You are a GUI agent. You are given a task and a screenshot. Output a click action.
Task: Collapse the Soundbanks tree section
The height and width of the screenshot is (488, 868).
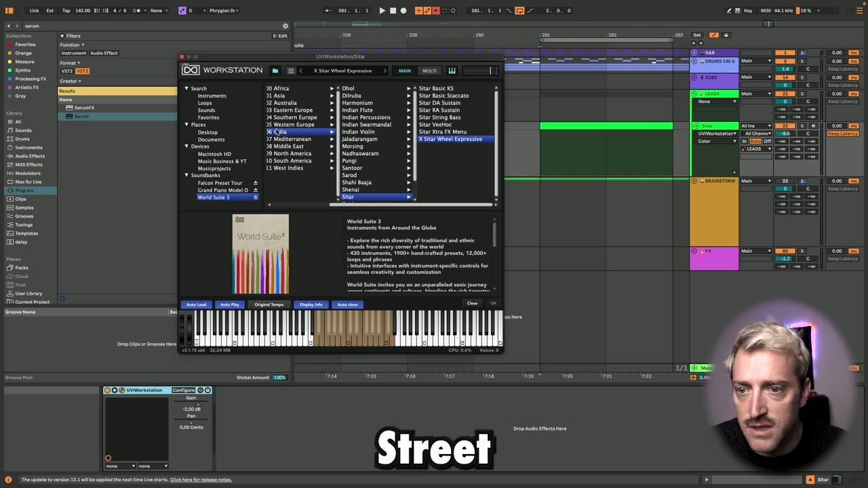(x=186, y=176)
